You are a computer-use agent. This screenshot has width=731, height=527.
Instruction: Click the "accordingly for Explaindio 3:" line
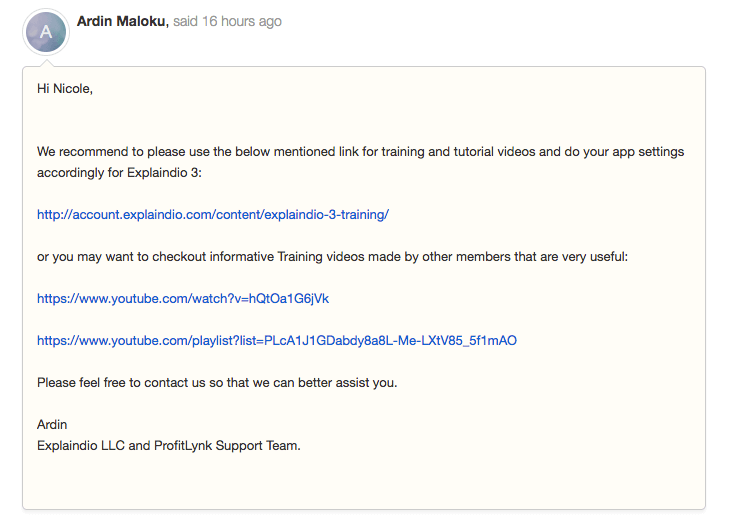119,173
